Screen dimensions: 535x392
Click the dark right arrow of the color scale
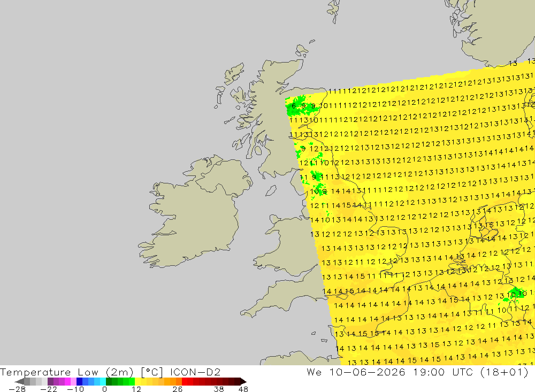coord(243,382)
